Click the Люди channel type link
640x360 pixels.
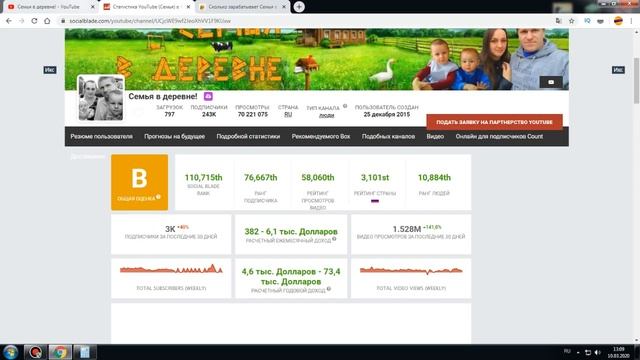pos(327,115)
